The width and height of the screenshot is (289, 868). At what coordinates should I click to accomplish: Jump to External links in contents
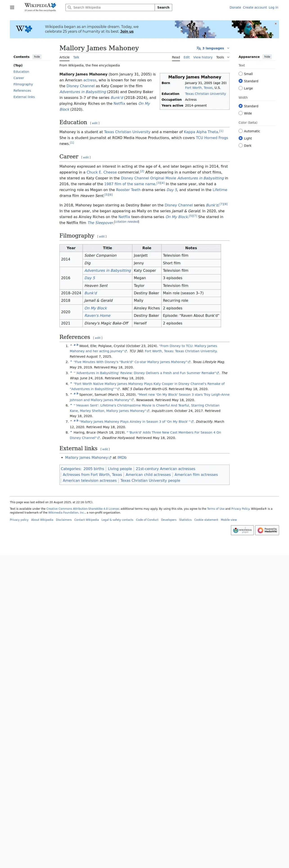24,97
